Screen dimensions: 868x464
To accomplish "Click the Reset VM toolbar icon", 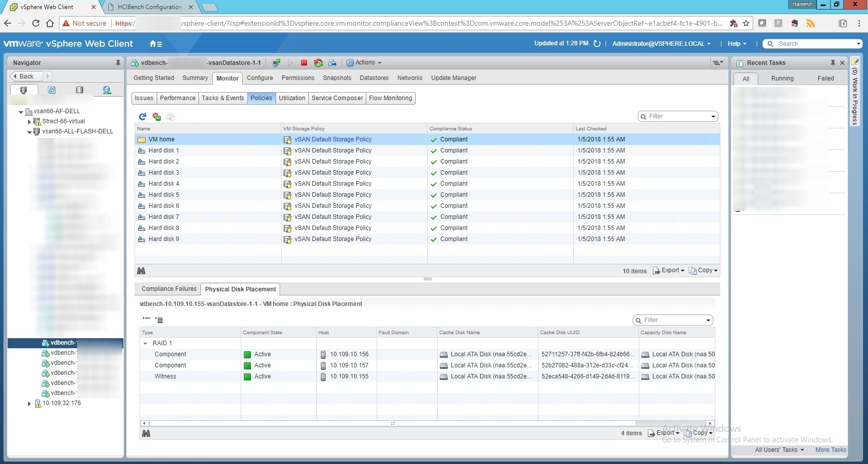I will click(x=318, y=63).
